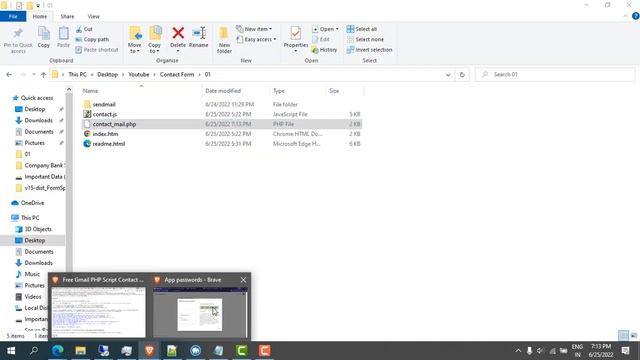
Task: Open the Move to dropdown
Action: tap(135, 40)
